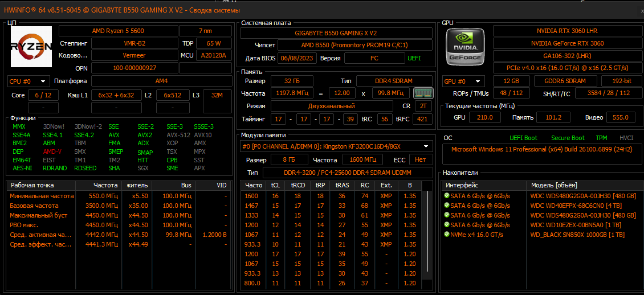This screenshot has width=644, height=295.
Task: Click the PCIe v4.0 x16 link field
Action: point(567,68)
